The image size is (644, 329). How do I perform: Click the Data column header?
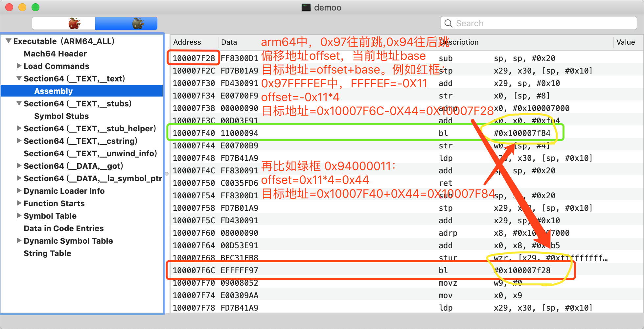pyautogui.click(x=229, y=42)
